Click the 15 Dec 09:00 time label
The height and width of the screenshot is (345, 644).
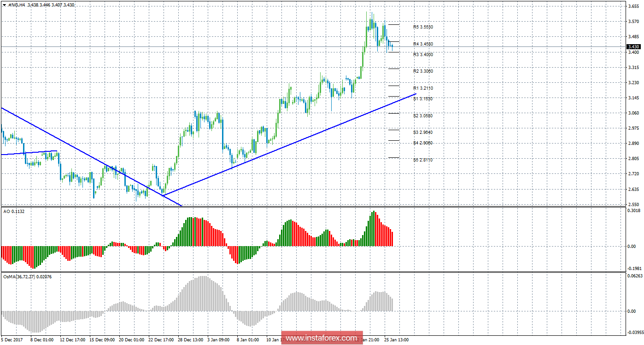coord(102,340)
